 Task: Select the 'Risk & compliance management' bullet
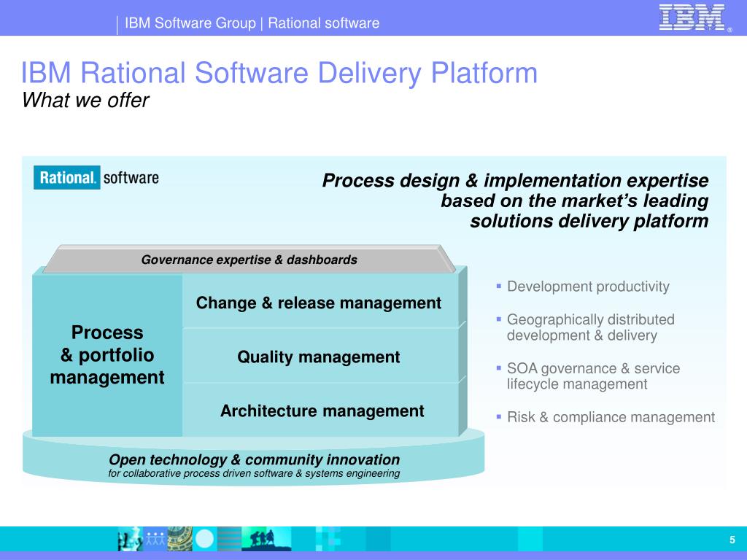[611, 417]
